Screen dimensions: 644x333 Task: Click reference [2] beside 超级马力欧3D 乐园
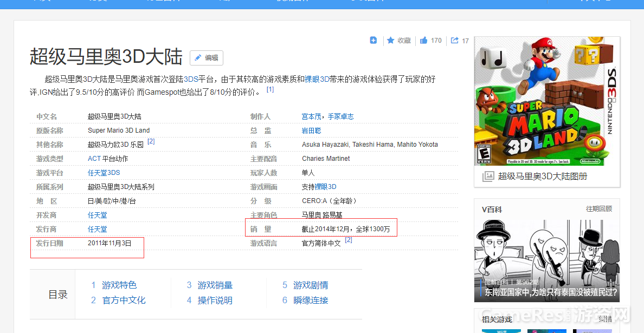point(151,141)
